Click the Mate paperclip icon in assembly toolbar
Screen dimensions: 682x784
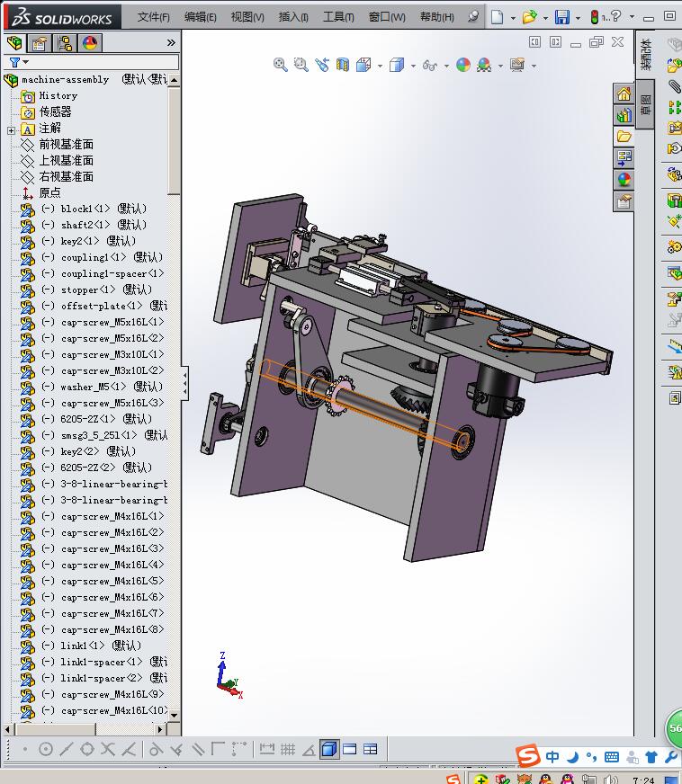[674, 86]
